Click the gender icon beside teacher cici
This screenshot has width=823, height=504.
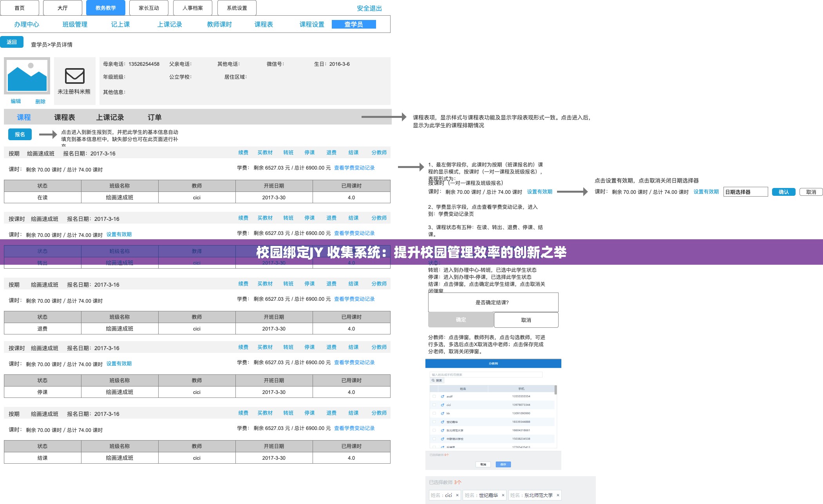[x=442, y=405]
